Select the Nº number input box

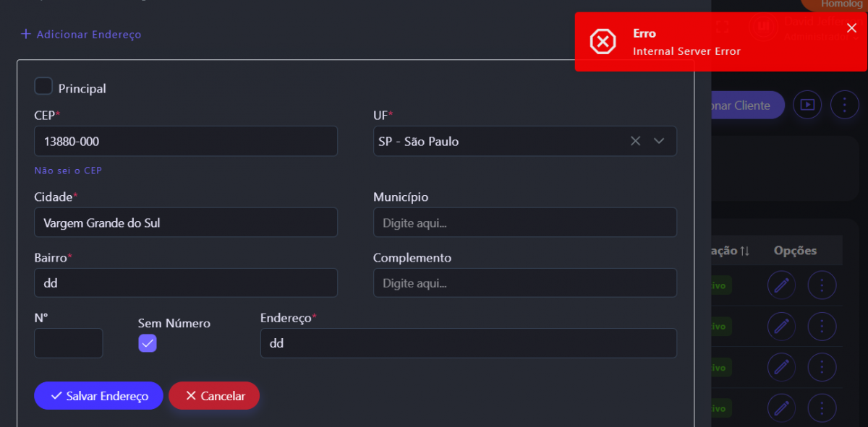coord(68,343)
